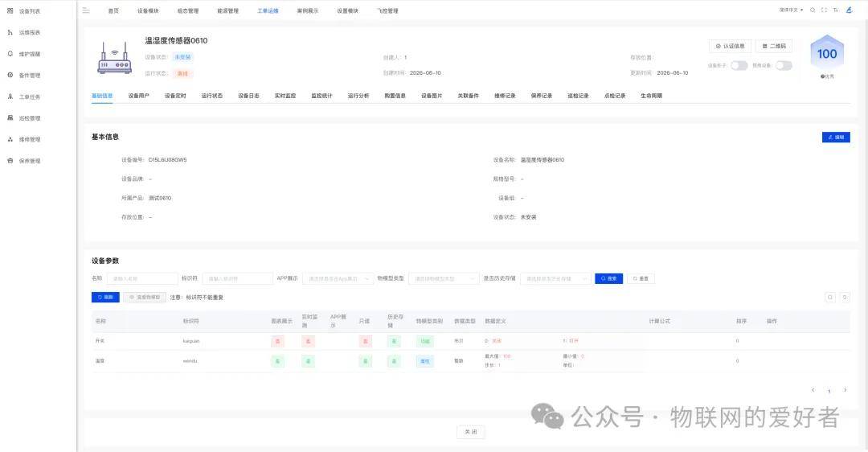Switch to the 监控统计 tab
Image resolution: width=868 pixels, height=452 pixels.
coord(321,96)
